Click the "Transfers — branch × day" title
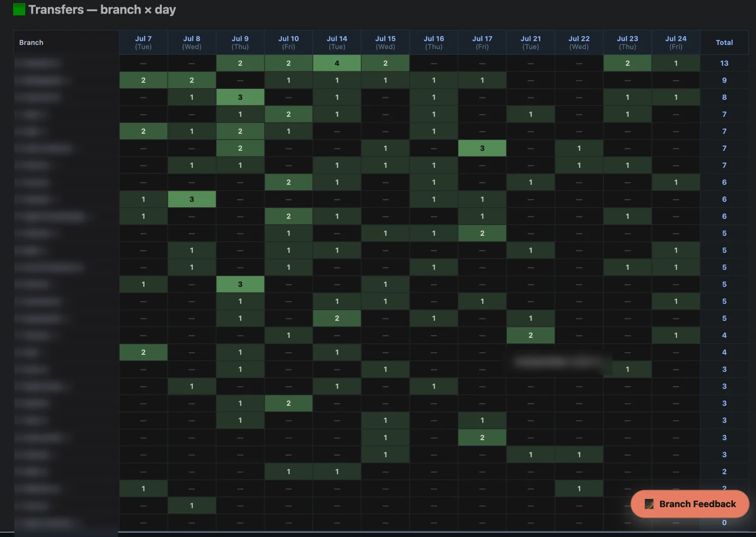The width and height of the screenshot is (756, 537). coord(102,10)
